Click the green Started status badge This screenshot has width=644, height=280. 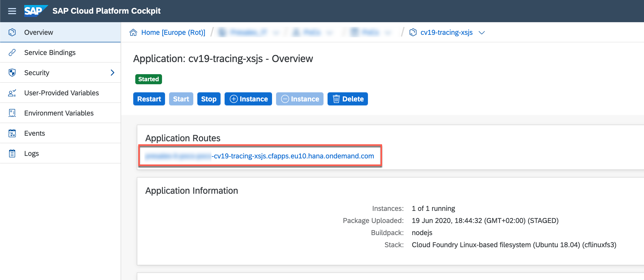coord(148,79)
